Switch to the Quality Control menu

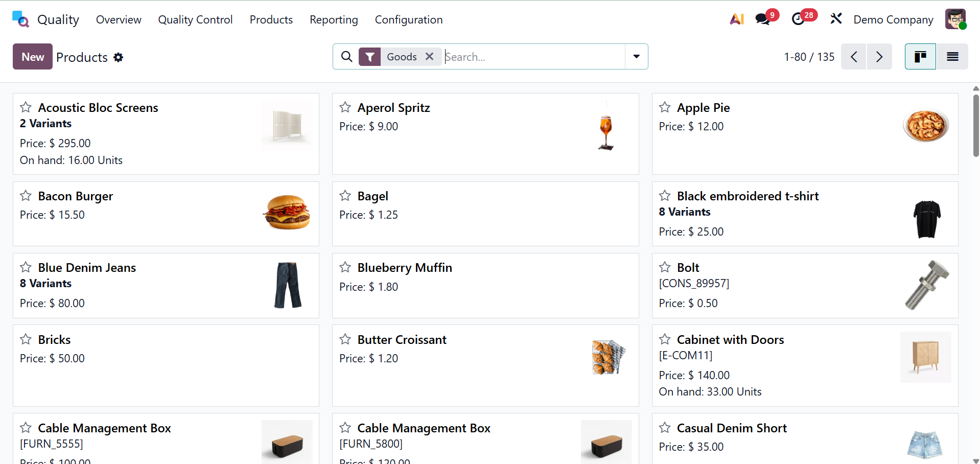[195, 19]
